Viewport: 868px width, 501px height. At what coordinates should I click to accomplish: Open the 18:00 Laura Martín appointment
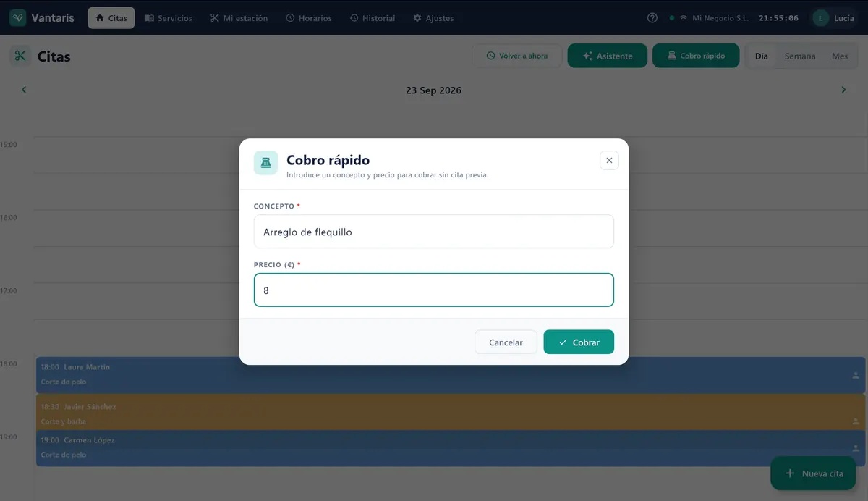451,374
